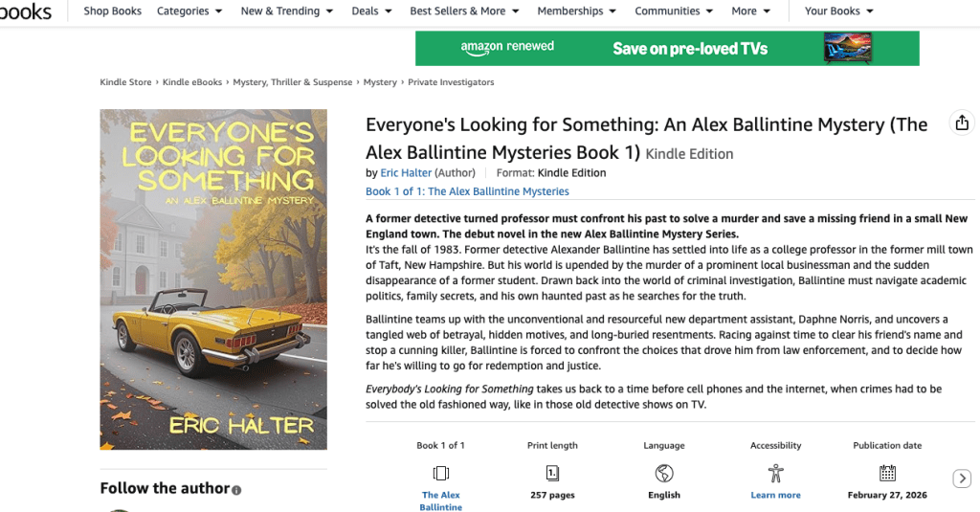Viewport: 980px width, 512px height.
Task: Click the info icon beside Follow the author
Action: click(236, 490)
